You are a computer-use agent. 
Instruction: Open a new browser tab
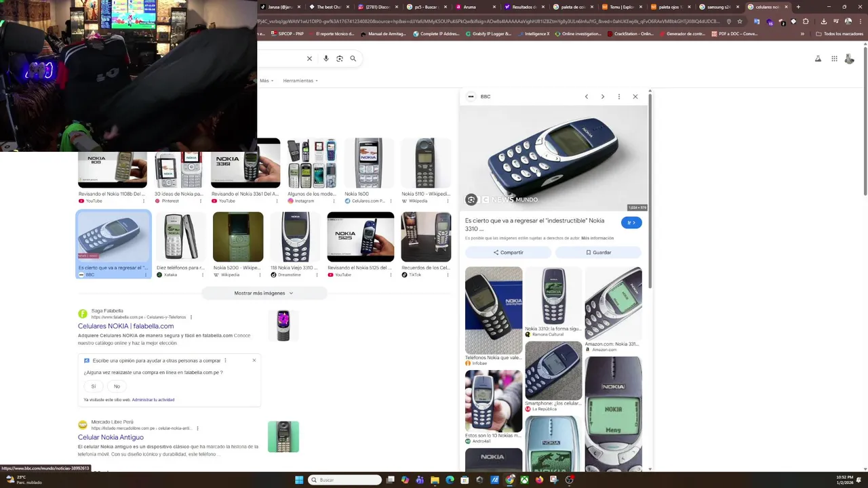point(798,7)
